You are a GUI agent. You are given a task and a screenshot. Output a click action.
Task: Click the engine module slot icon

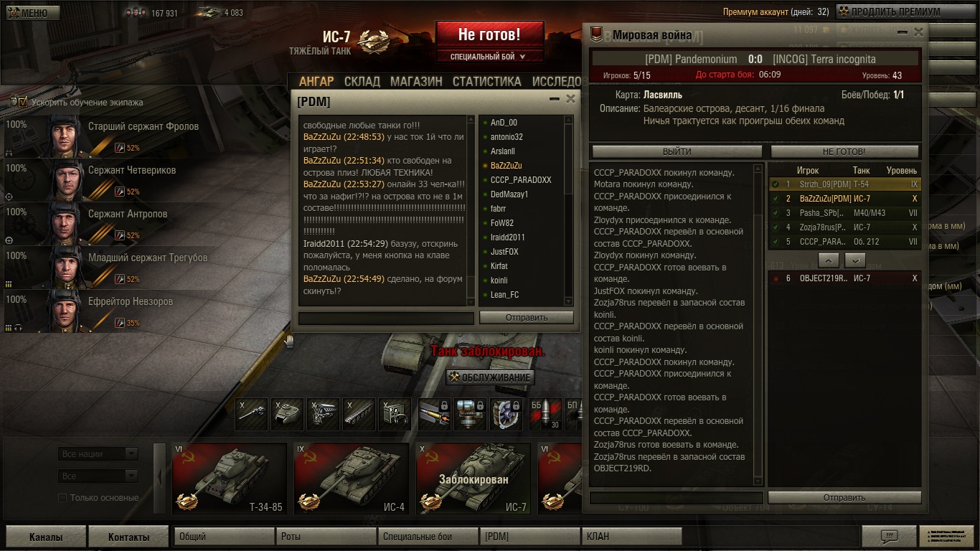coord(323,415)
